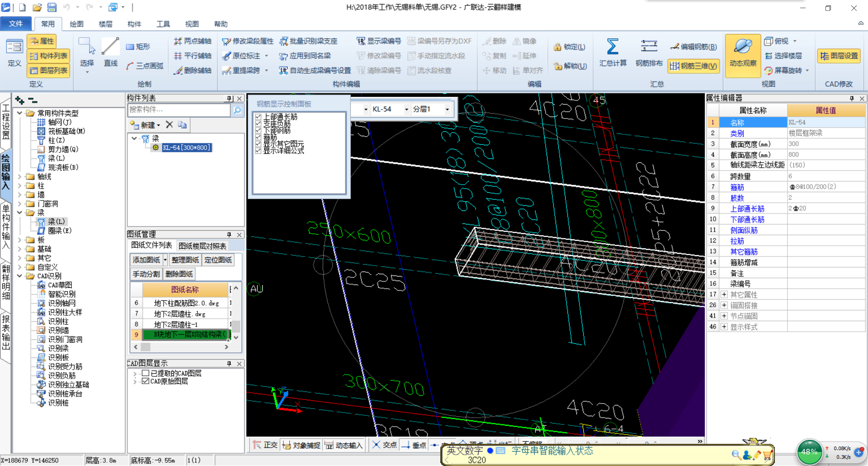This screenshot has width=868, height=466.
Task: Toggle 下部钢筋 checkbox
Action: click(x=258, y=130)
